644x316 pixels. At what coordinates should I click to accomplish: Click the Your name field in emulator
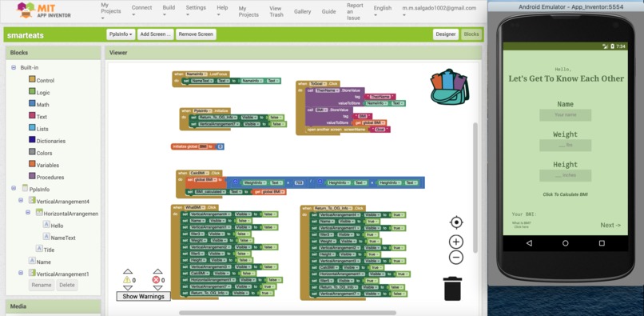565,114
